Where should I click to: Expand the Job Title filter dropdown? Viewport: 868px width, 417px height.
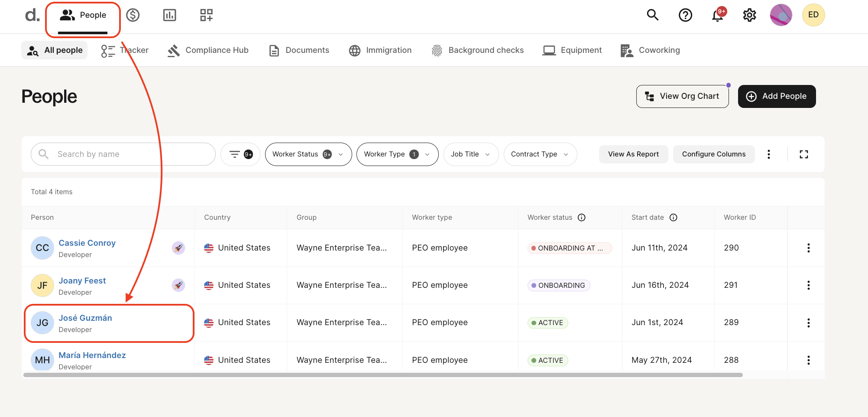pyautogui.click(x=470, y=154)
